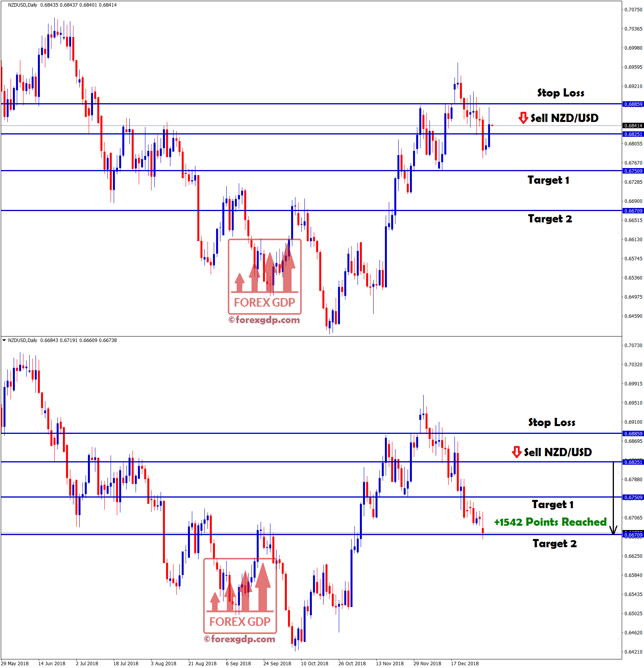This screenshot has width=644, height=668.
Task: Click the red down arrow in top chart
Action: tap(523, 118)
